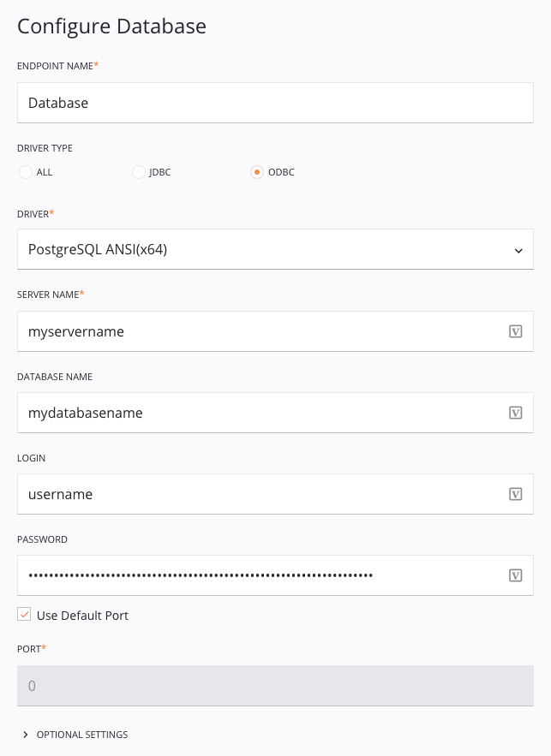Screen dimensions: 551x756
Task: Open variable picker for Database Name field
Action: coord(515,413)
